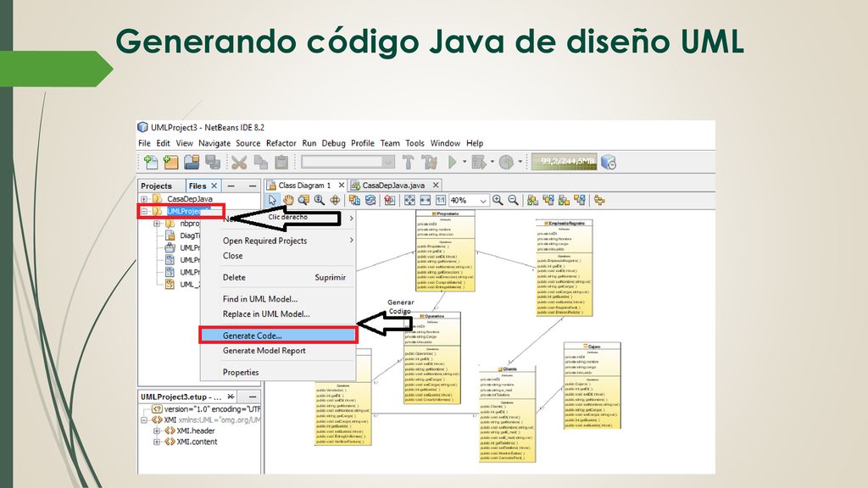Screen dimensions: 868x488
Task: Open the Source menu
Action: coord(248,142)
